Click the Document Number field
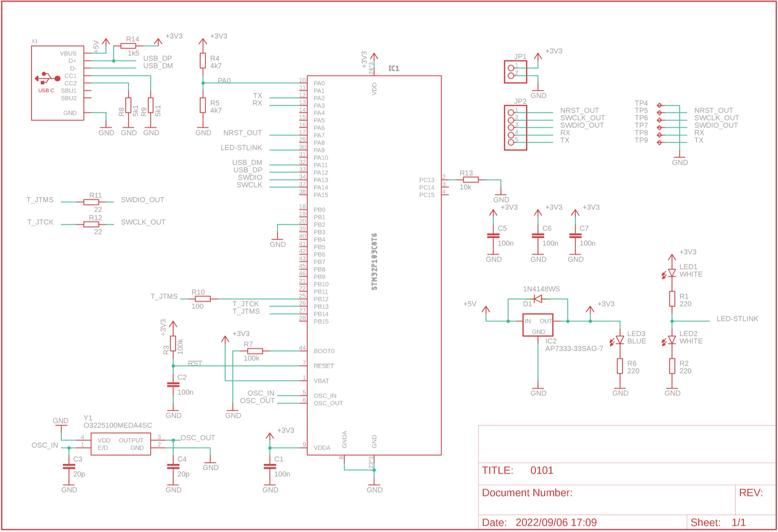778x532 pixels. coord(527,493)
